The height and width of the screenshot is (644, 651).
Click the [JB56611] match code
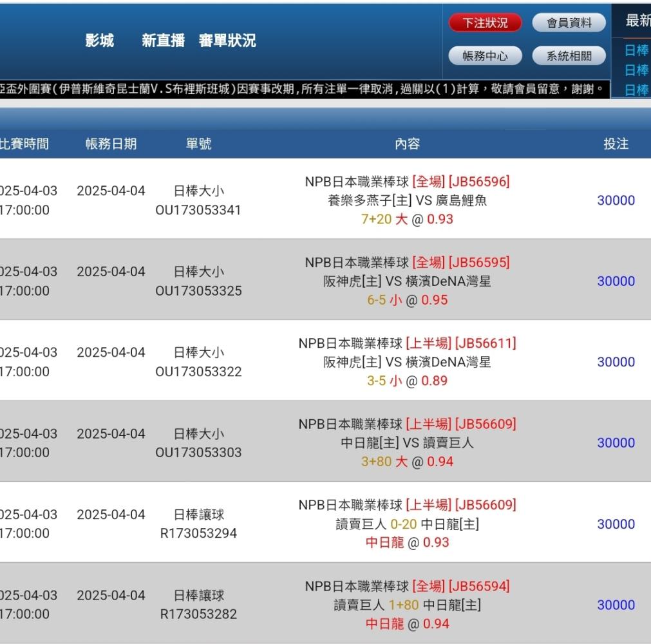[486, 343]
